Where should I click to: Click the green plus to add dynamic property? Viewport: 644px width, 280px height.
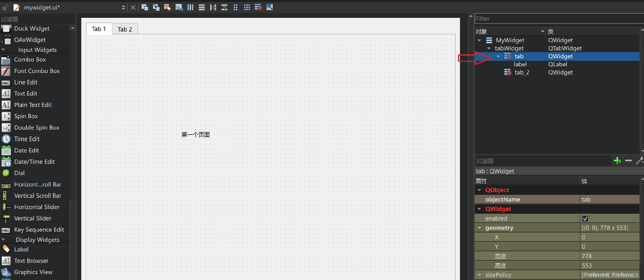617,161
